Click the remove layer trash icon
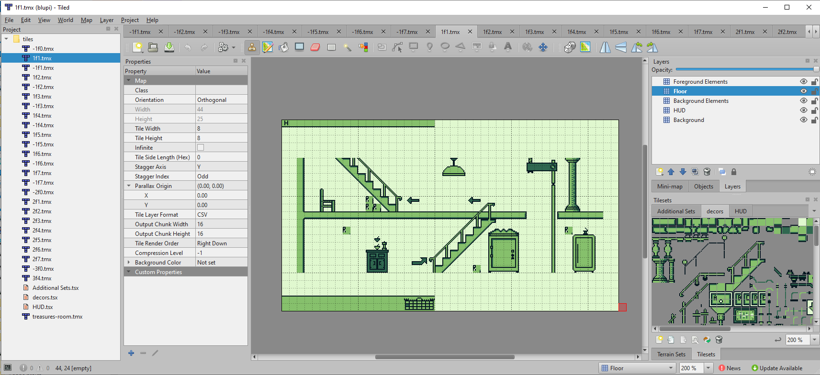Screen dimensions: 820x375 707,172
